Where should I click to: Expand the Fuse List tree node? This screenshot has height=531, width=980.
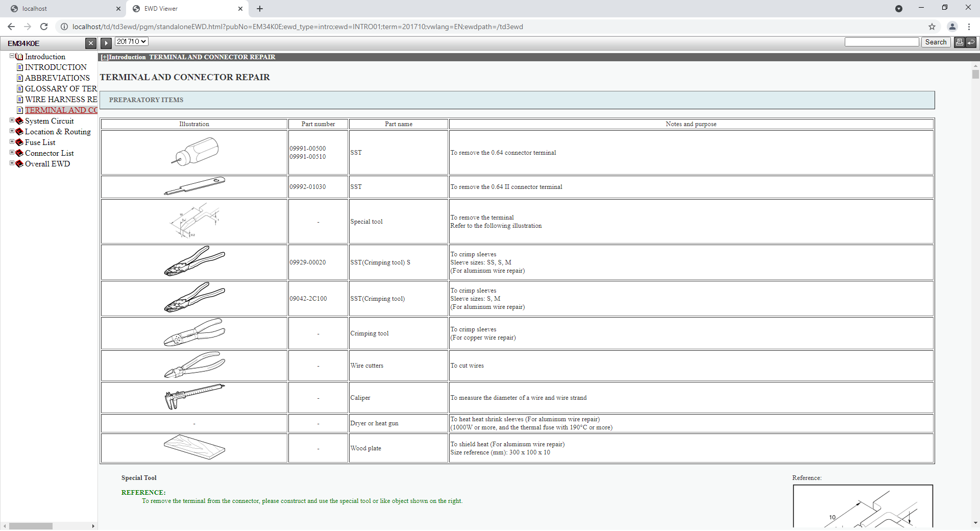(12, 142)
